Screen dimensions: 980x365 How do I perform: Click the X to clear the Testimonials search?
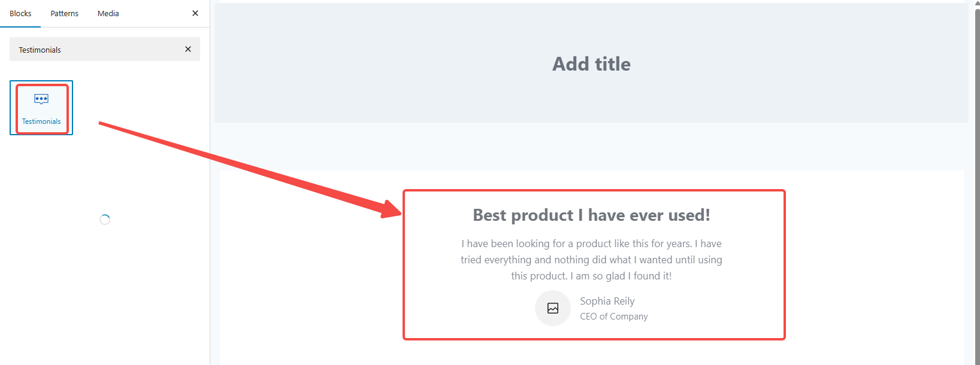[x=187, y=49]
